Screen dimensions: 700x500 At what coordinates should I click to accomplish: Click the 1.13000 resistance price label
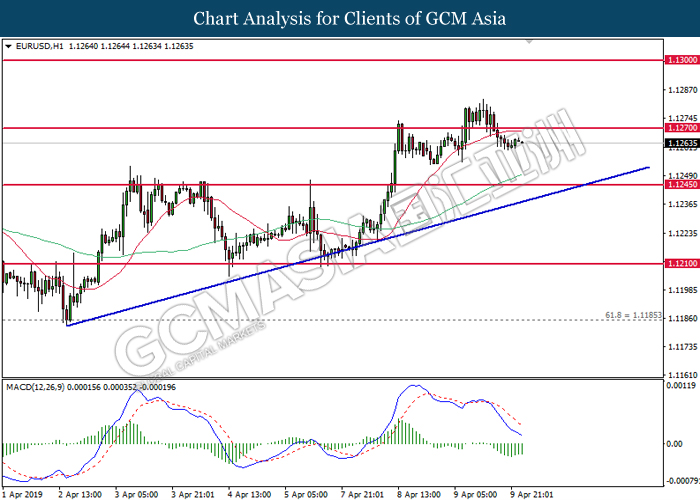click(x=682, y=60)
